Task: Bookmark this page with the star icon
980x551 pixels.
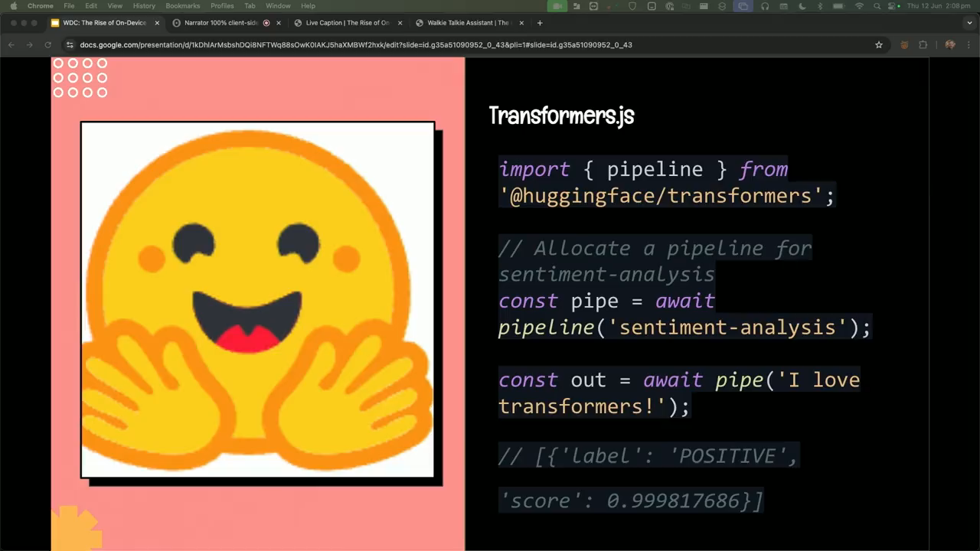Action: click(879, 45)
